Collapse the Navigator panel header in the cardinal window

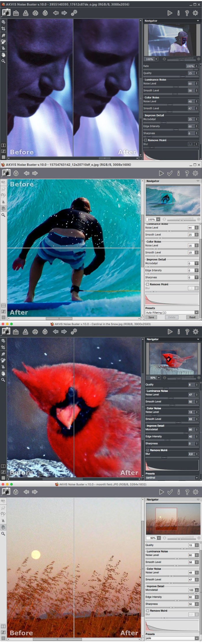pos(198,339)
